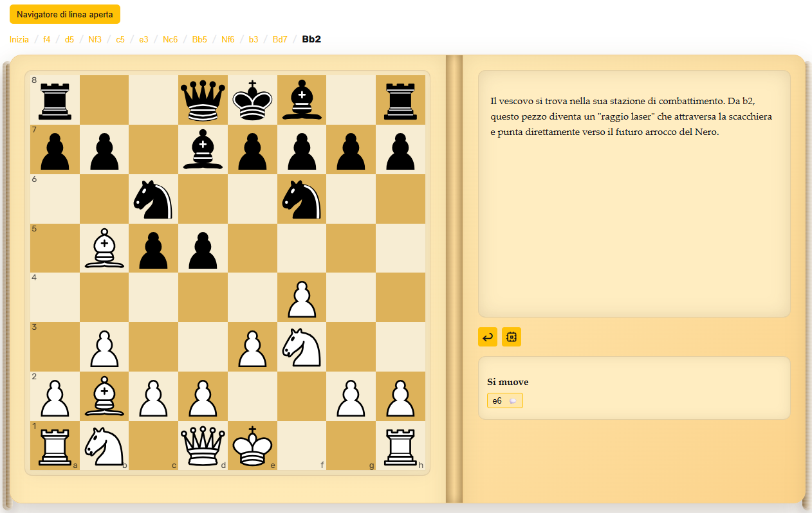This screenshot has width=812, height=513.
Task: Select the white queen on d1
Action: [x=203, y=446]
